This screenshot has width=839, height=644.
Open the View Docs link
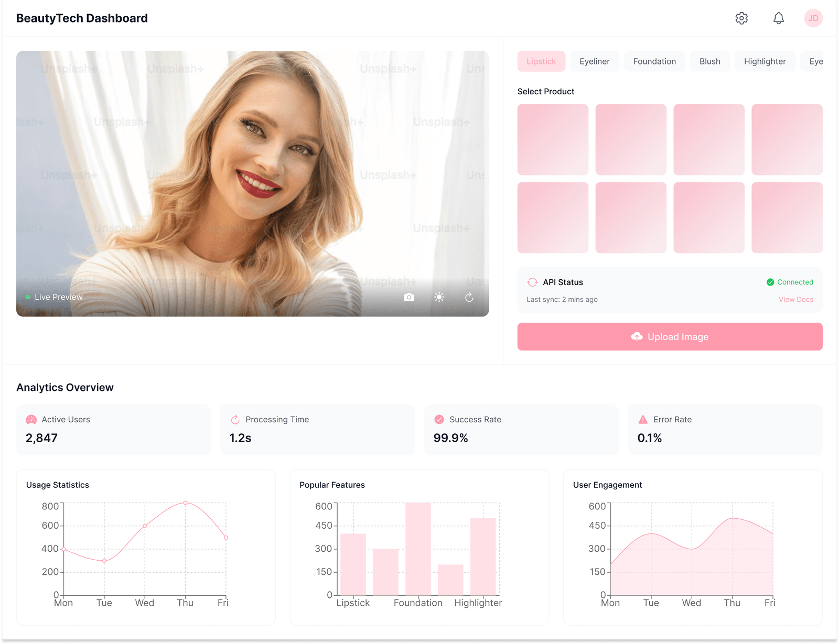795,299
